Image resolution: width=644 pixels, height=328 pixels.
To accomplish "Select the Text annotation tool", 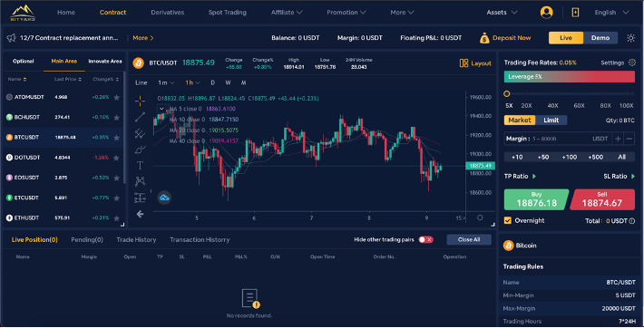I will (140, 165).
